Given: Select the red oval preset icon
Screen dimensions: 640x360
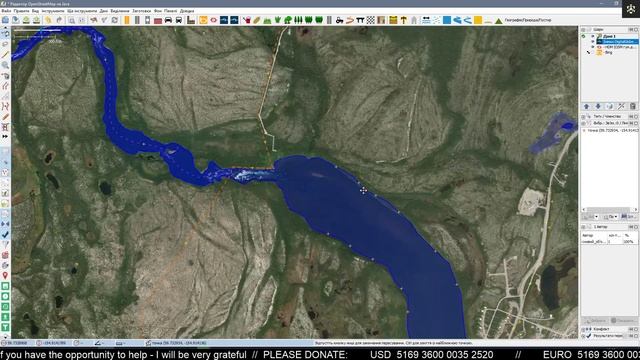Looking at the screenshot, I should (x=213, y=20).
